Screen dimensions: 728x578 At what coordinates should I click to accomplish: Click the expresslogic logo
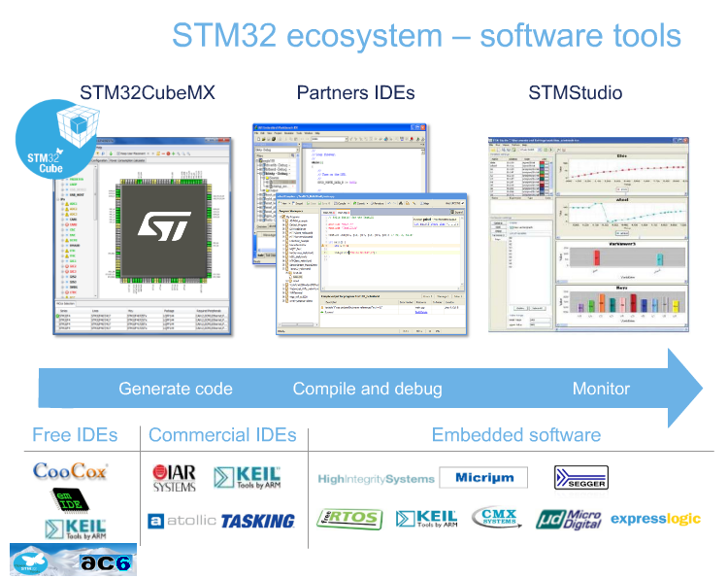[x=655, y=519]
